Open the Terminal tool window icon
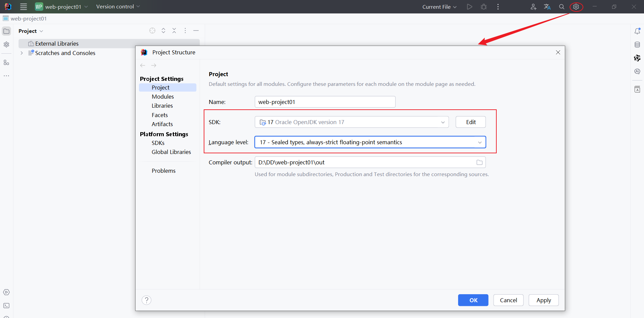644x318 pixels. click(x=6, y=306)
